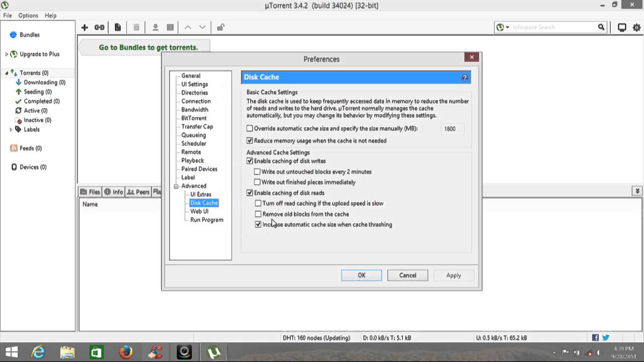
Task: Click the Twitter icon in status bar
Action: [606, 338]
